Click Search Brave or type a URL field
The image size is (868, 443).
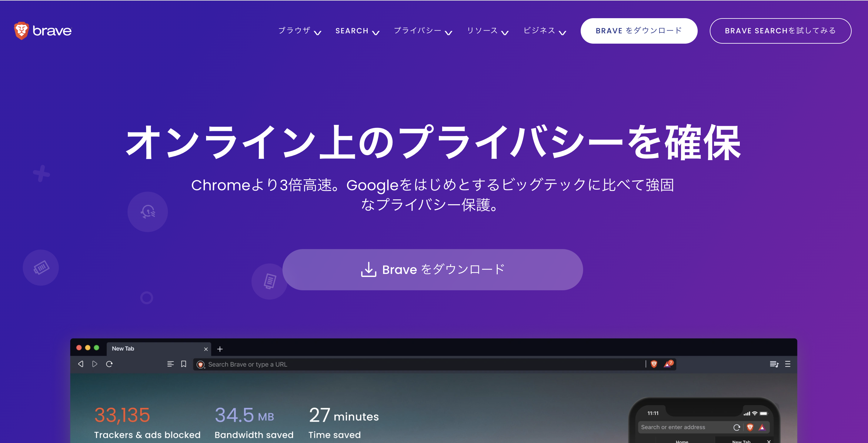(x=434, y=364)
